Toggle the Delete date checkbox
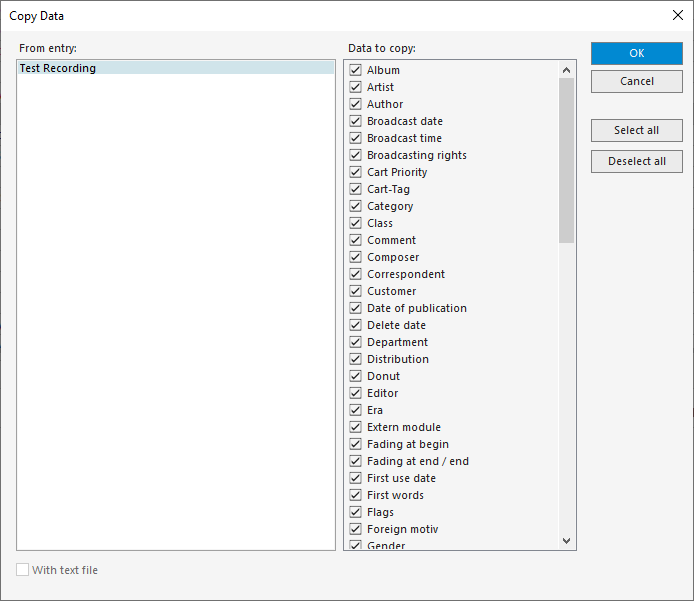Screen dimensions: 694x601 (355, 325)
